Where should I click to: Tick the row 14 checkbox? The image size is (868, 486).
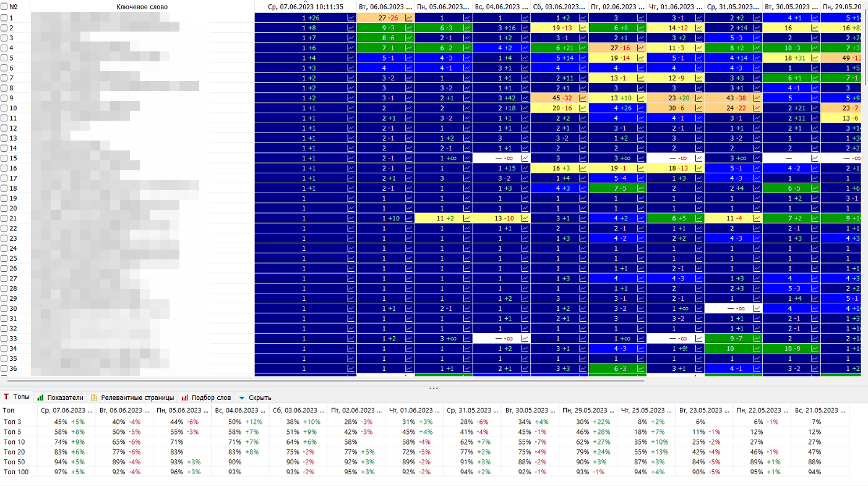tap(4, 148)
